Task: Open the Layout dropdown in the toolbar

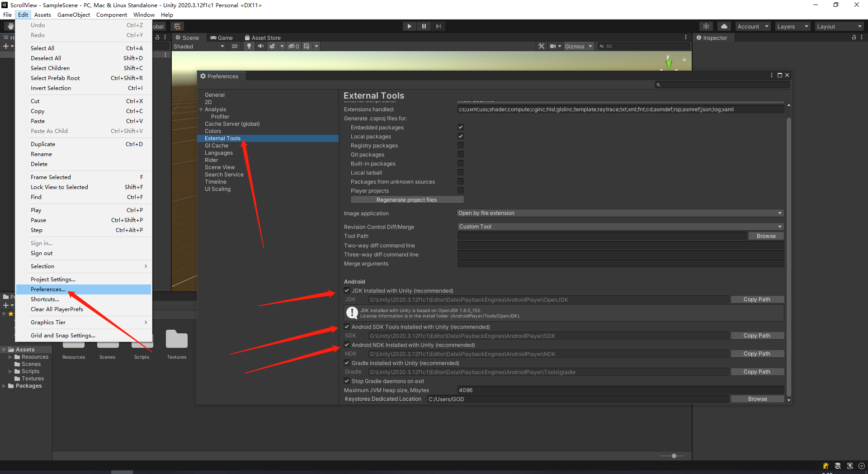Action: (x=839, y=26)
